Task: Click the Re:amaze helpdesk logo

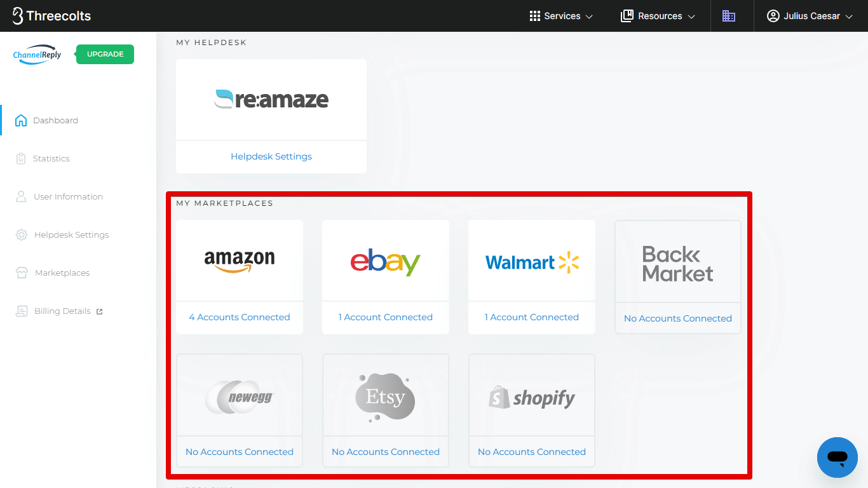Action: pos(271,99)
